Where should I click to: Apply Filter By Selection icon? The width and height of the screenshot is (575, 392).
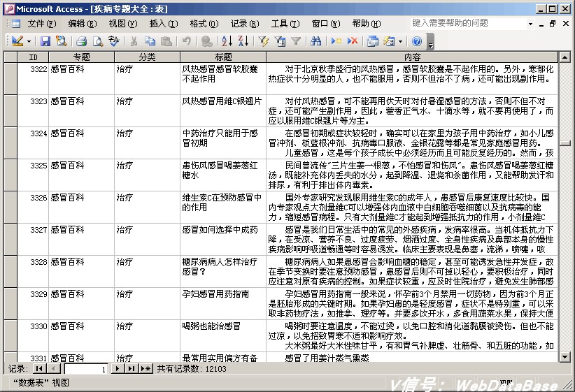click(x=263, y=41)
